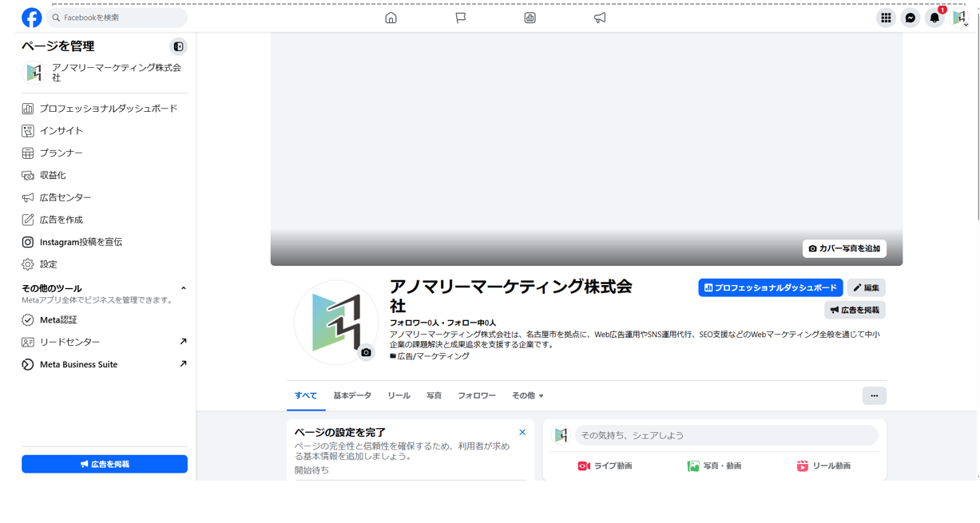Click the grey 広告を掲載 button under 編集
The image size is (980, 523).
[x=855, y=310]
